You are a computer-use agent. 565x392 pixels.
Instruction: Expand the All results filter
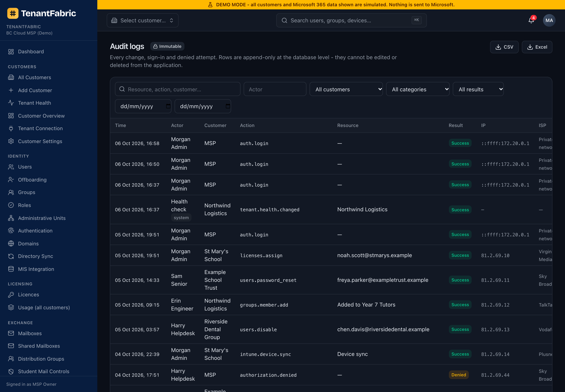478,89
